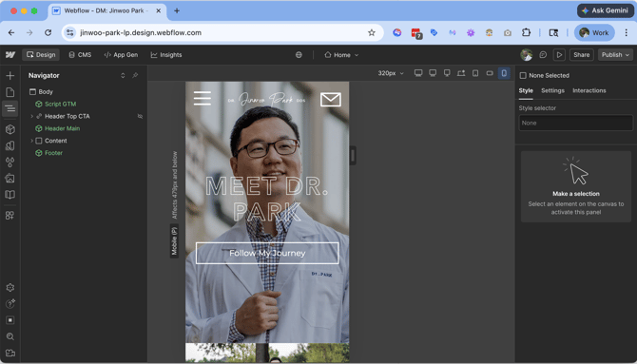Screen dimensions: 637x364
Task: Open Chrome three-dot menu
Action: click(626, 33)
